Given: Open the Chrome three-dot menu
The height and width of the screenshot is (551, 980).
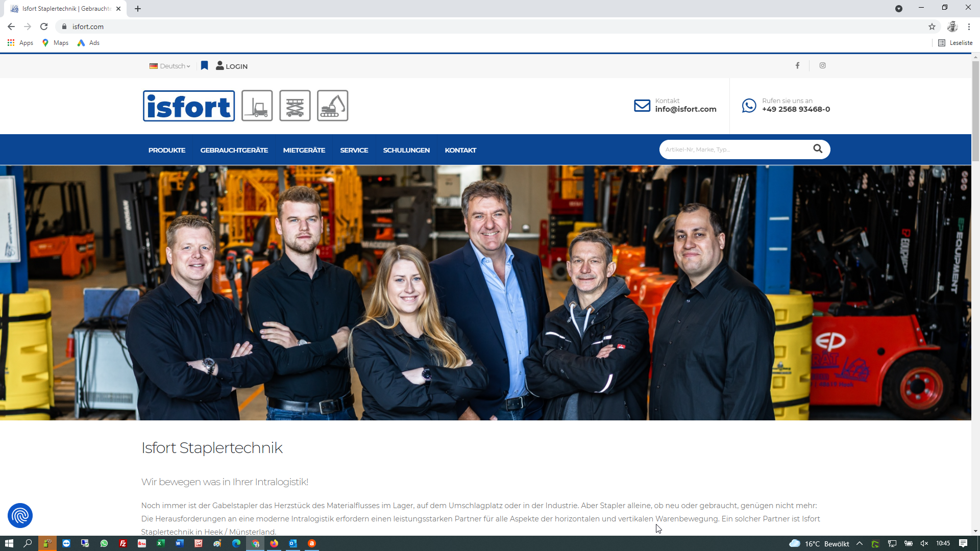Looking at the screenshot, I should pos(969,27).
